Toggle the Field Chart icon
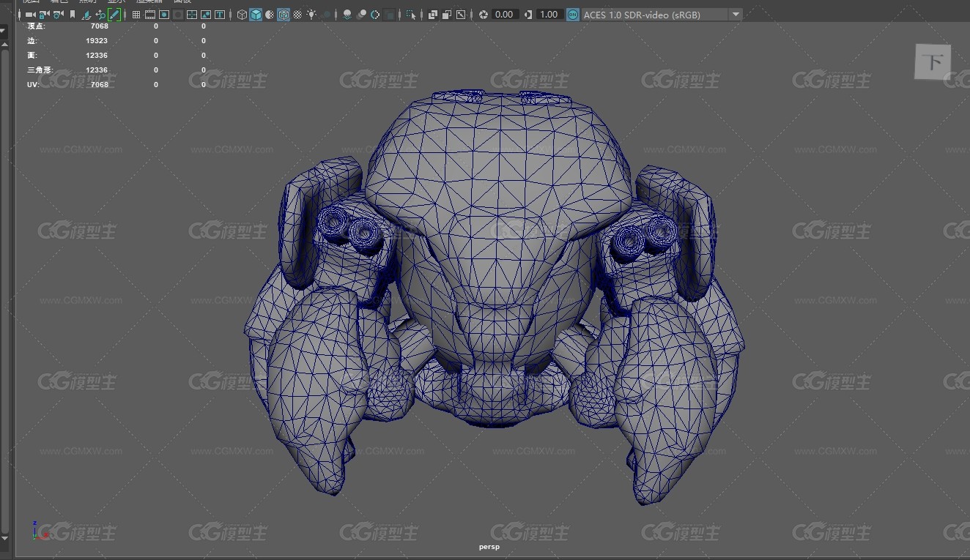970x560 pixels. (x=192, y=15)
